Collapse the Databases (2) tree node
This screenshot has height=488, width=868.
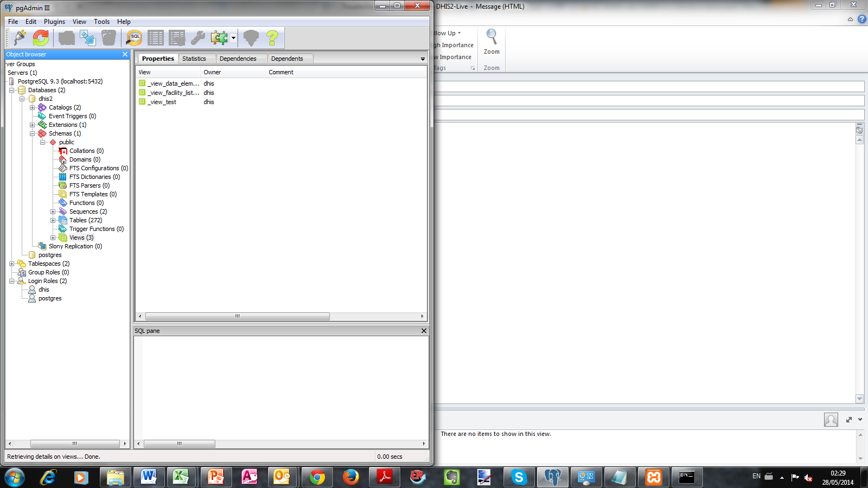click(x=11, y=90)
